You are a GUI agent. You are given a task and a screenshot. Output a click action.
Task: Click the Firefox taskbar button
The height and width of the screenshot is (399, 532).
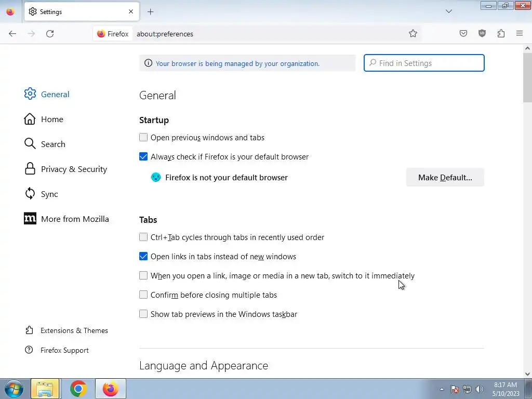(111, 389)
